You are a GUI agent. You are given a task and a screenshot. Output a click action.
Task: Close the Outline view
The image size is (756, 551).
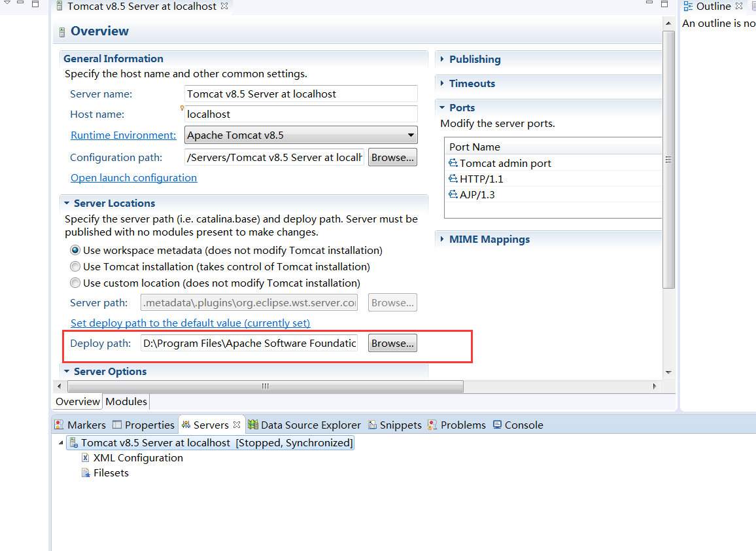(x=738, y=7)
